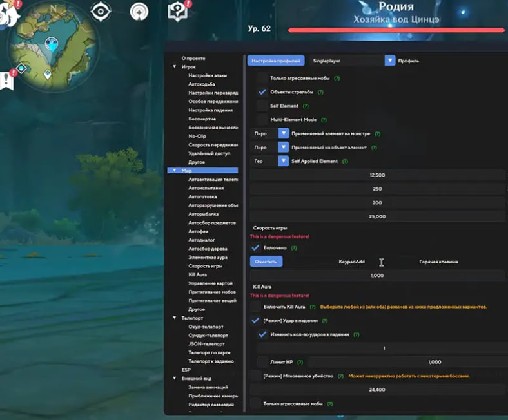Open the adventurer handbook icon
This screenshot has height=420, width=508.
[x=177, y=11]
